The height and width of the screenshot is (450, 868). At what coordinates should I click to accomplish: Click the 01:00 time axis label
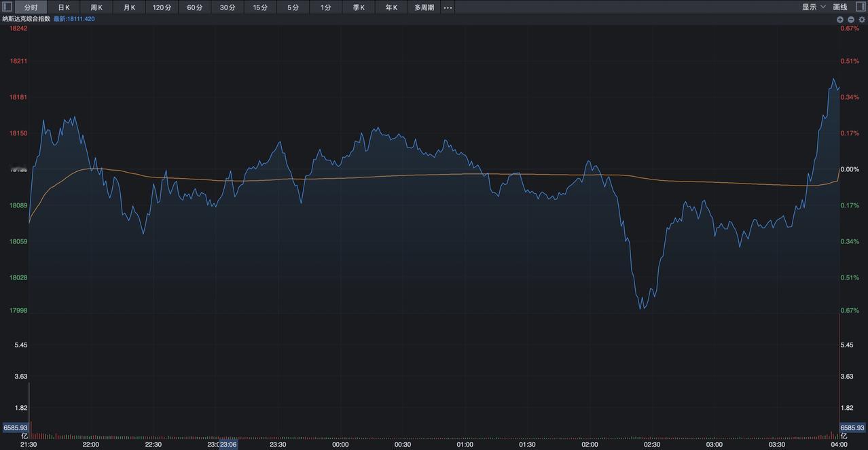pos(465,445)
